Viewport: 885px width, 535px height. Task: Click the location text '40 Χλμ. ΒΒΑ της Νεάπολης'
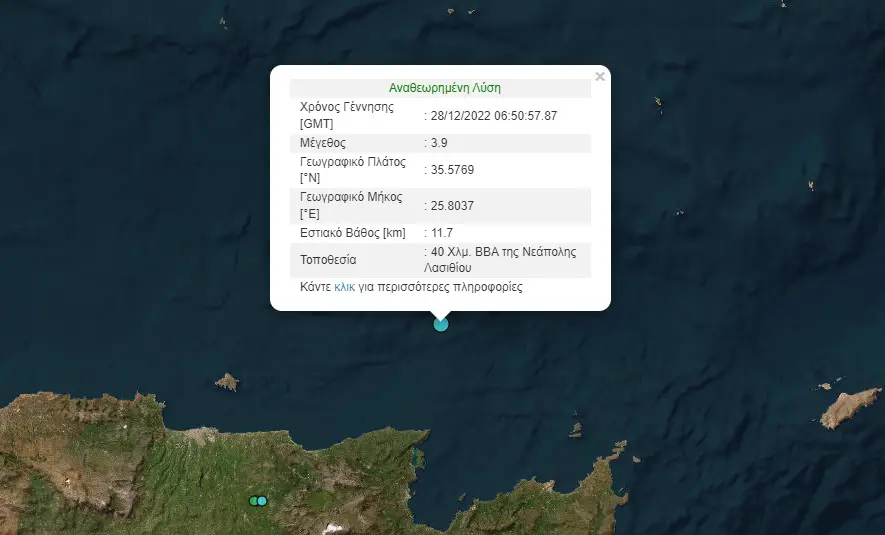[x=503, y=252]
